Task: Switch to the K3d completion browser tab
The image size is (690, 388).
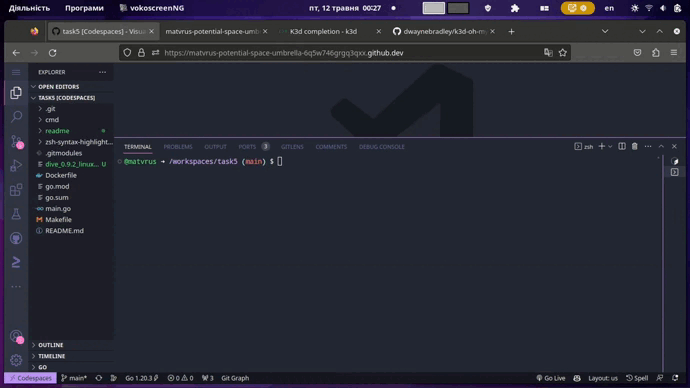Action: 323,32
